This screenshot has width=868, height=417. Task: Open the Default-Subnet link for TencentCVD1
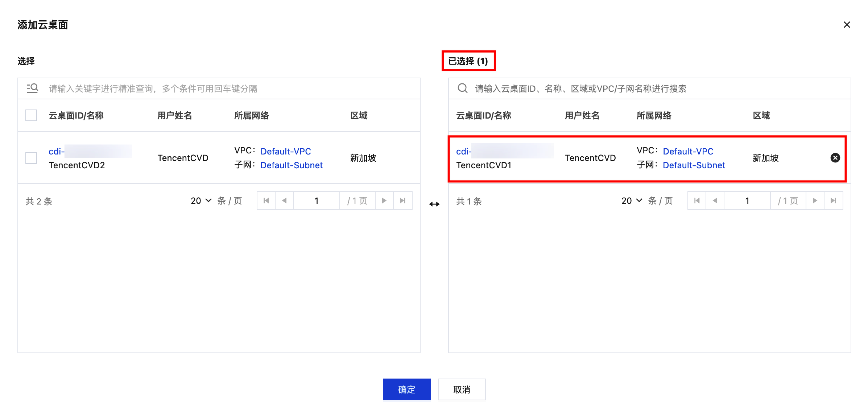[694, 165]
